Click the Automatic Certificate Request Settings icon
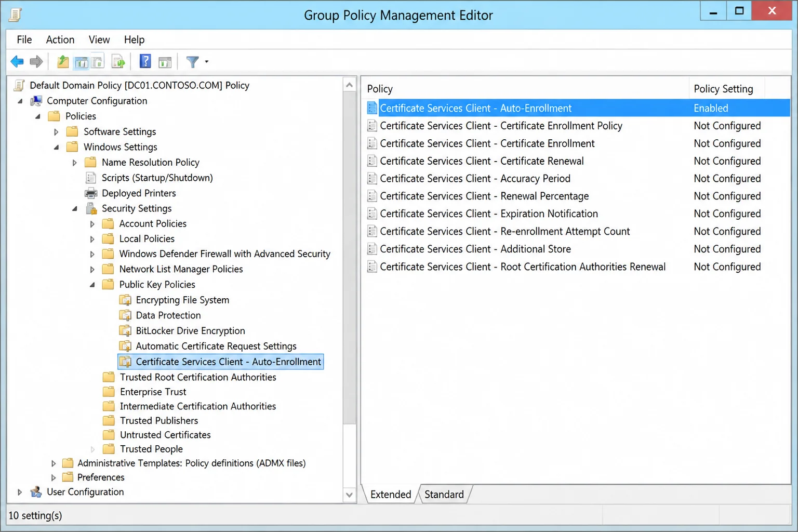798x532 pixels. tap(125, 346)
